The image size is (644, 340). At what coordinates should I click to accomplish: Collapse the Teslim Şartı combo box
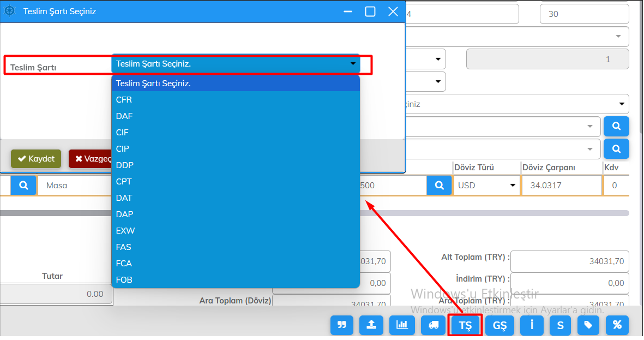pos(236,64)
